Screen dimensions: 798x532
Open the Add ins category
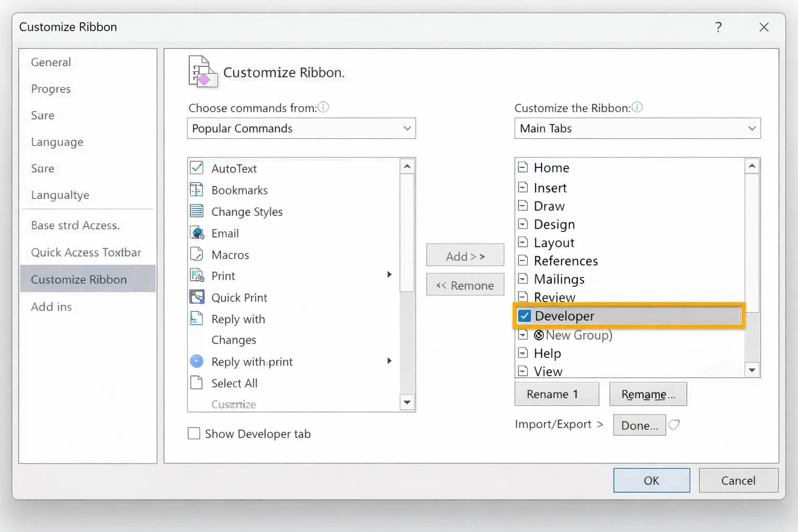(x=51, y=307)
